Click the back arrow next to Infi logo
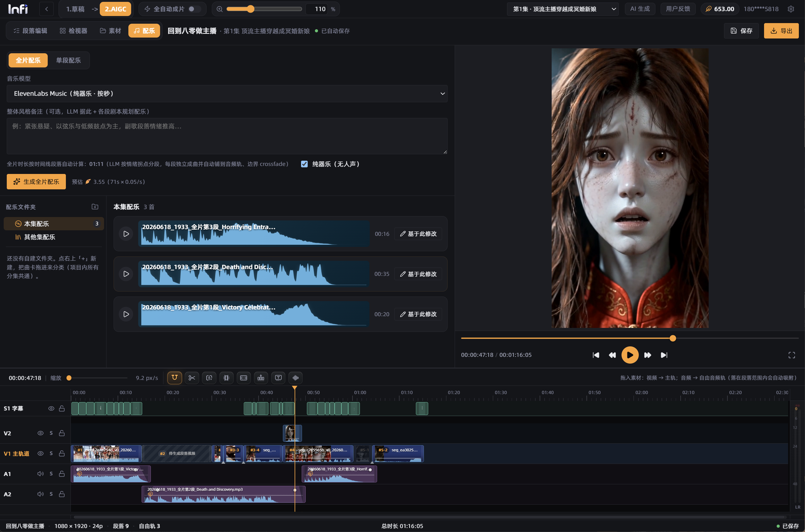 pyautogui.click(x=46, y=9)
